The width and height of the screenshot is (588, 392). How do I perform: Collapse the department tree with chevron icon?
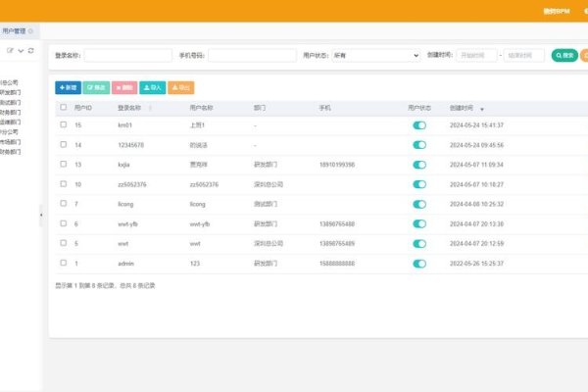[21, 50]
